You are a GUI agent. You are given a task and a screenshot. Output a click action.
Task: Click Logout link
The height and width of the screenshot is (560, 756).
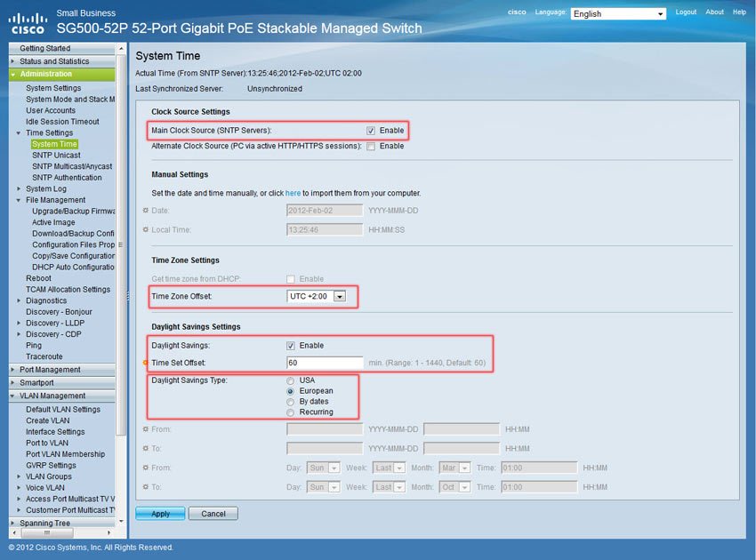coord(686,12)
